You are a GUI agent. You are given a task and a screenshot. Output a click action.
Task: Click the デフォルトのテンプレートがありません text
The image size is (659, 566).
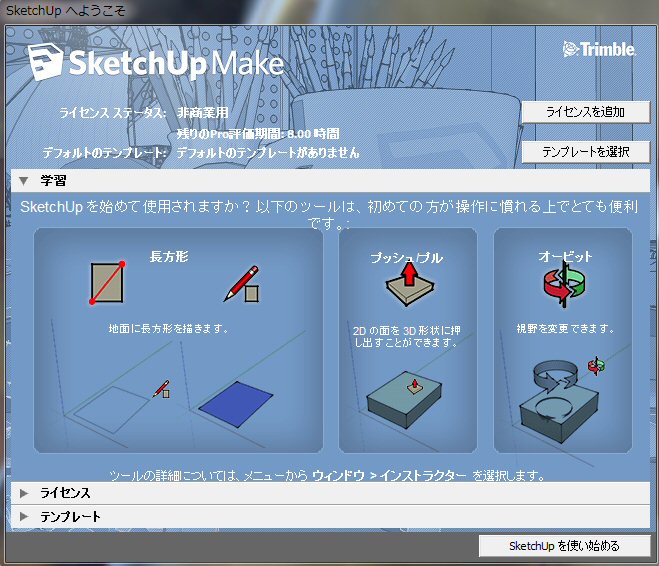268,152
